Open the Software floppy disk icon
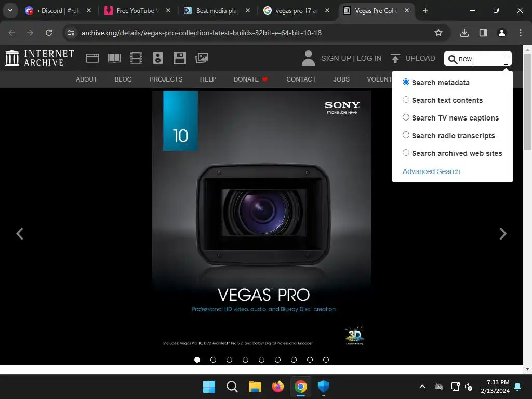Screen dimensions: 532x399 click(x=179, y=58)
